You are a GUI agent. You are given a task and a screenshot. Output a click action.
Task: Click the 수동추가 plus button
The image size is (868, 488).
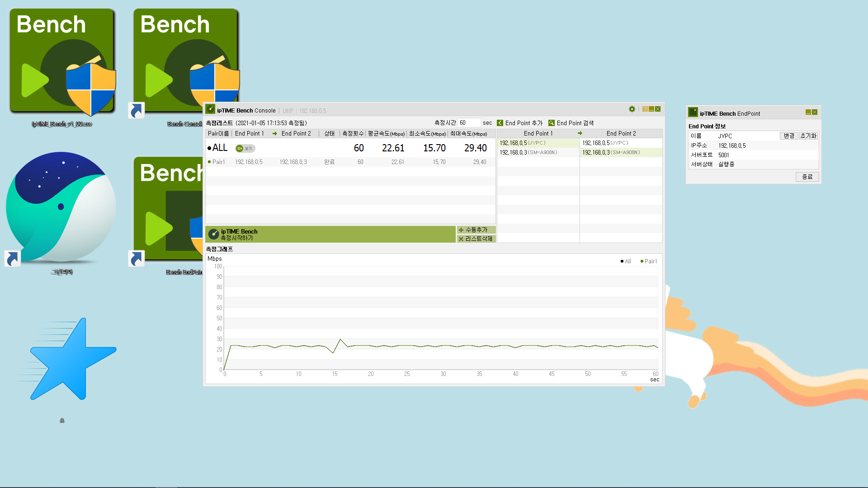tap(476, 230)
